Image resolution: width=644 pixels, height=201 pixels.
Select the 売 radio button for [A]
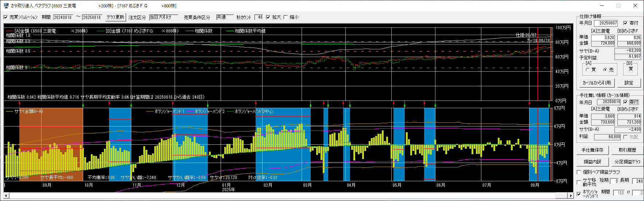click(x=605, y=69)
